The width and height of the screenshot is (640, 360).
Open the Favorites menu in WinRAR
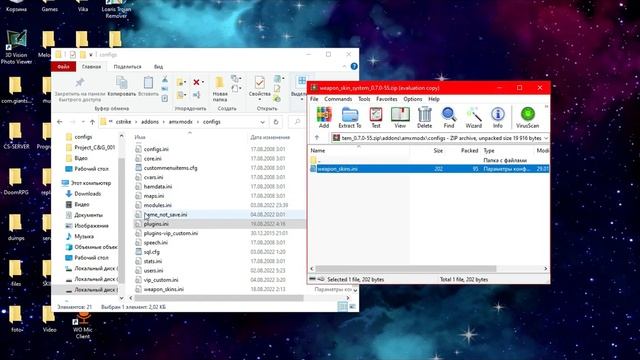pos(387,99)
